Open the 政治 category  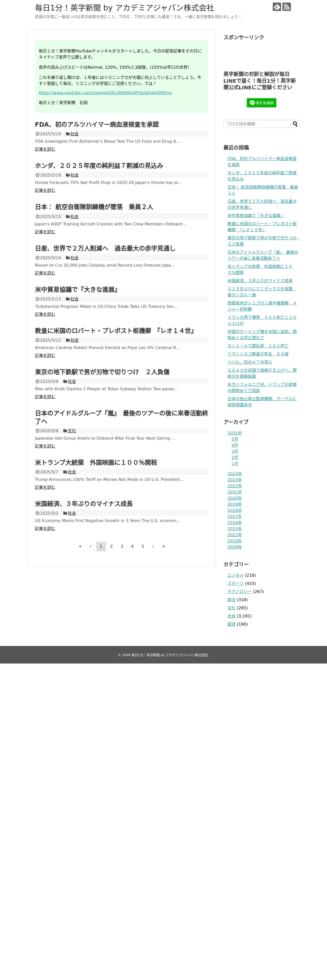point(231,600)
